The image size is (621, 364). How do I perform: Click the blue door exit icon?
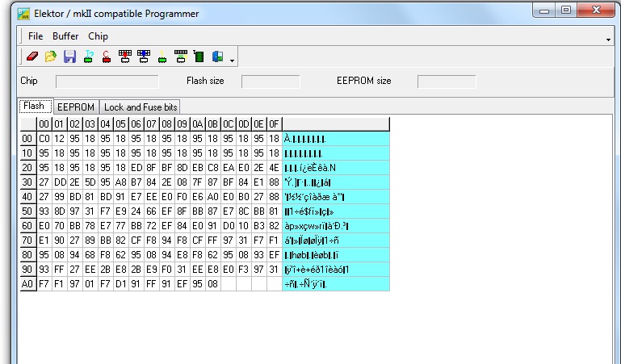(x=217, y=56)
